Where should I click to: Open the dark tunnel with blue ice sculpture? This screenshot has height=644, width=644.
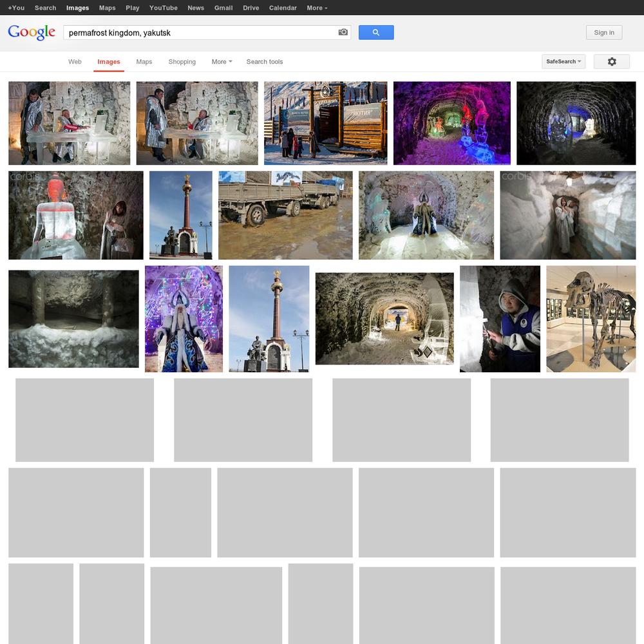(x=576, y=123)
